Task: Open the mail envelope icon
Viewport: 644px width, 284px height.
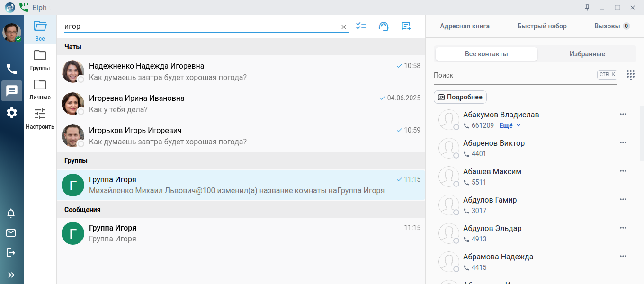Action: click(x=11, y=233)
